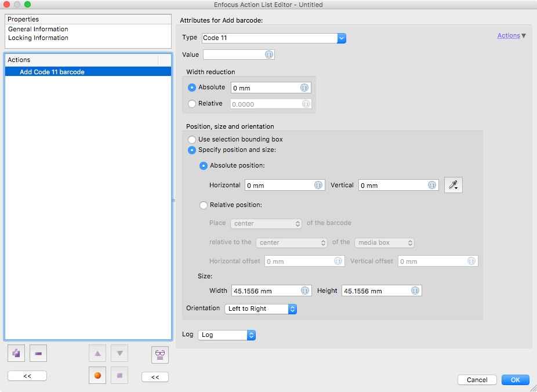
Task: Select the Relative width reduction radio button
Action: point(192,103)
